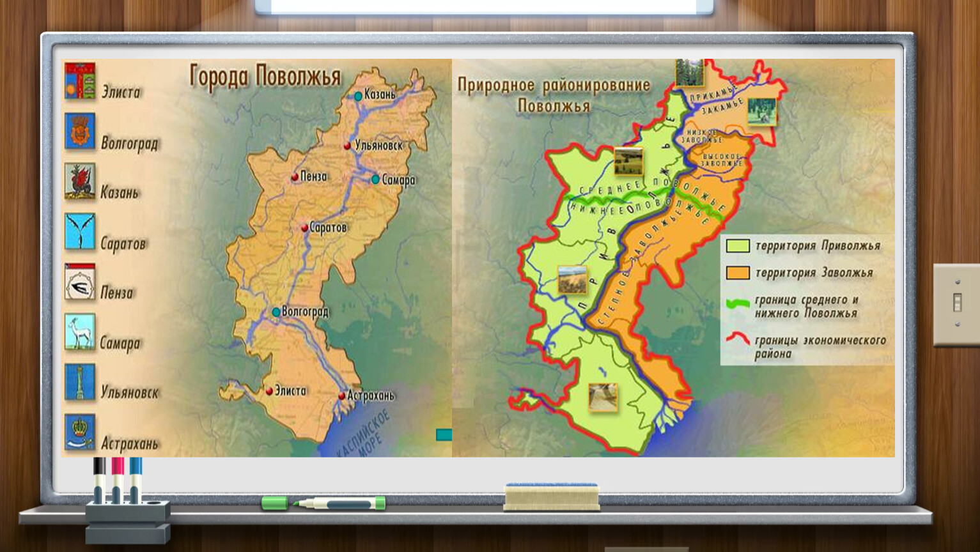This screenshot has width=980, height=552.
Task: Click the photo thumbnail near Закамье
Action: click(x=761, y=112)
